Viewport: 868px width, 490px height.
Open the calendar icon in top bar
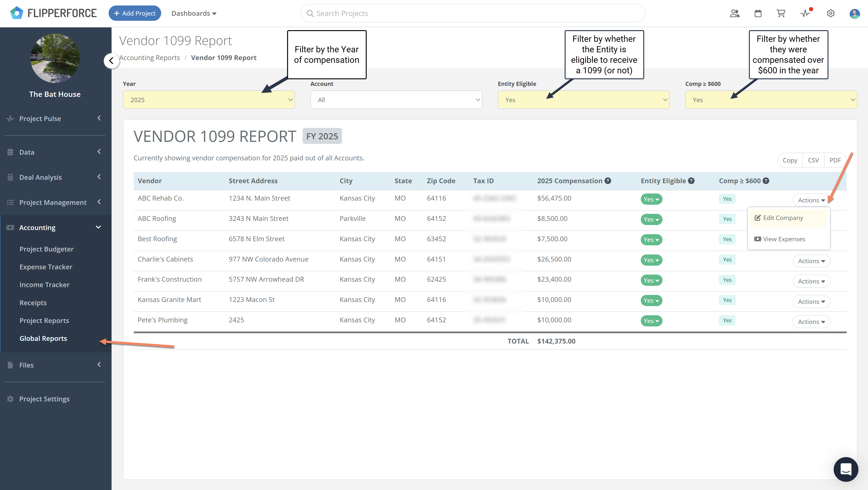[x=758, y=13]
